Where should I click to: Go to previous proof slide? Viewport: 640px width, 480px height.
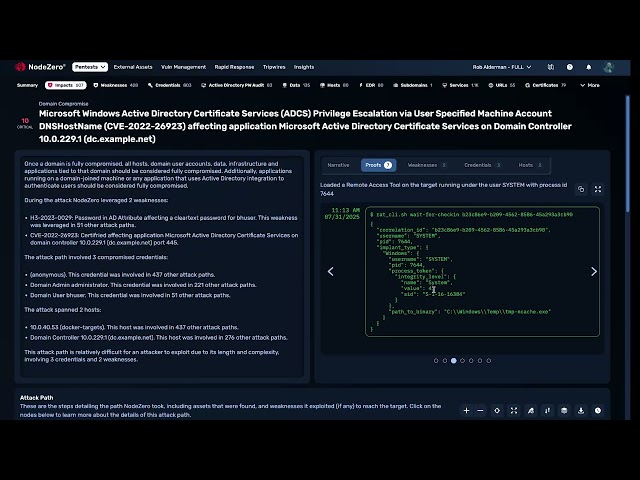coord(331,271)
